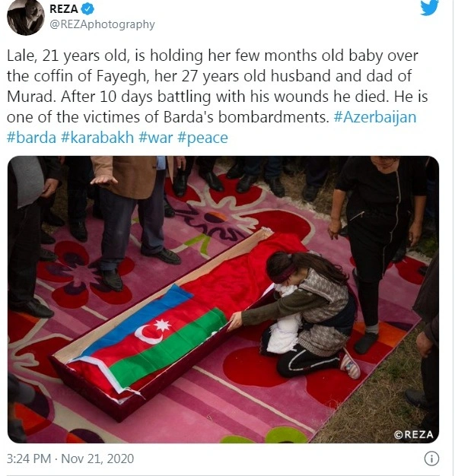Open the #barda hashtag

[32, 138]
